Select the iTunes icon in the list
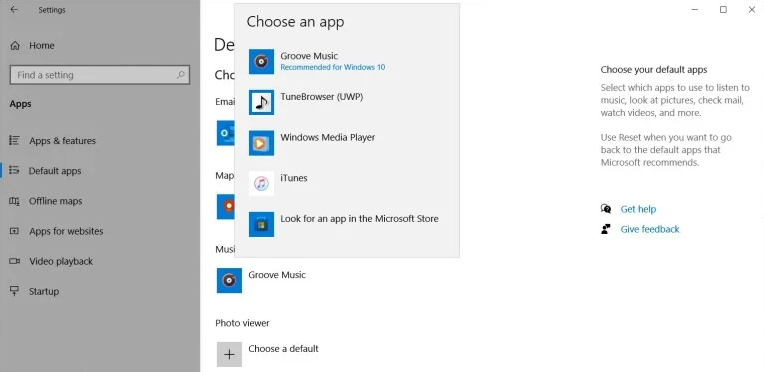This screenshot has width=764, height=372. point(261,184)
